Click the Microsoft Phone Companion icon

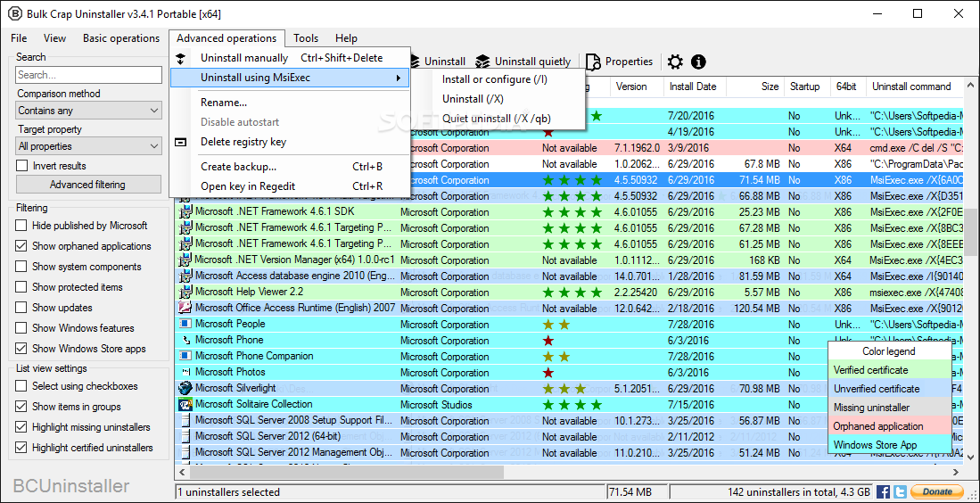(x=185, y=356)
